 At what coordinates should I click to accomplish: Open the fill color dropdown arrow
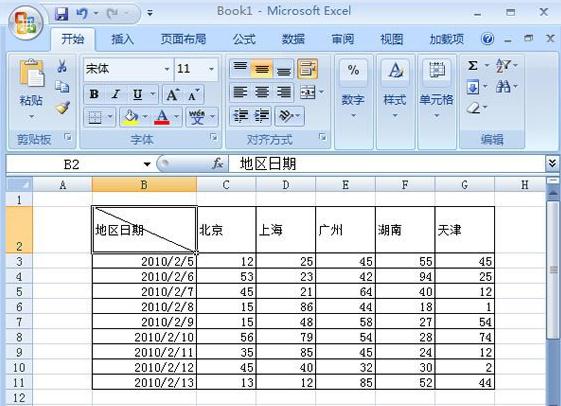tap(145, 117)
